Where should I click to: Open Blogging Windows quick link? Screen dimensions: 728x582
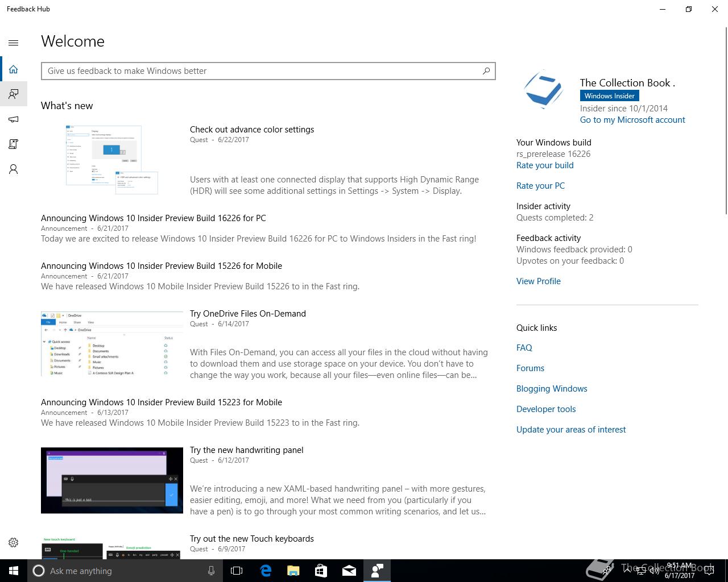tap(552, 389)
